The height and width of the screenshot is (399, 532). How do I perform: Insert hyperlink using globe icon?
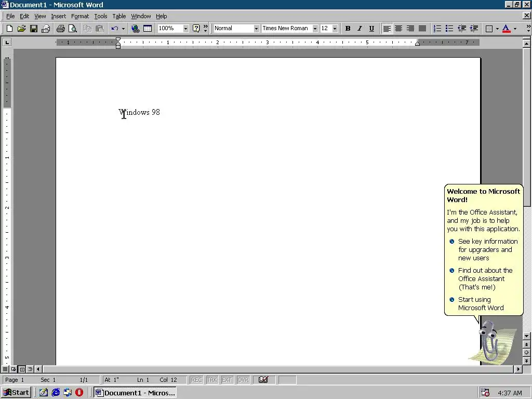click(136, 29)
